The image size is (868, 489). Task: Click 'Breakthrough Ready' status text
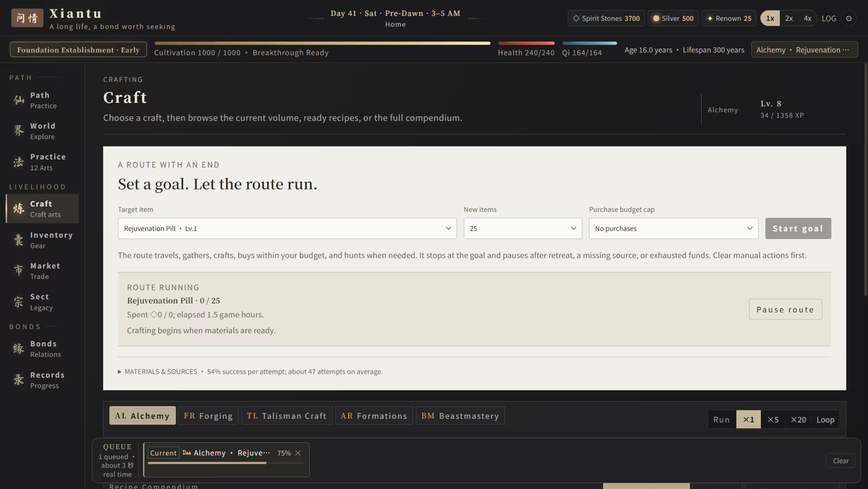290,52
